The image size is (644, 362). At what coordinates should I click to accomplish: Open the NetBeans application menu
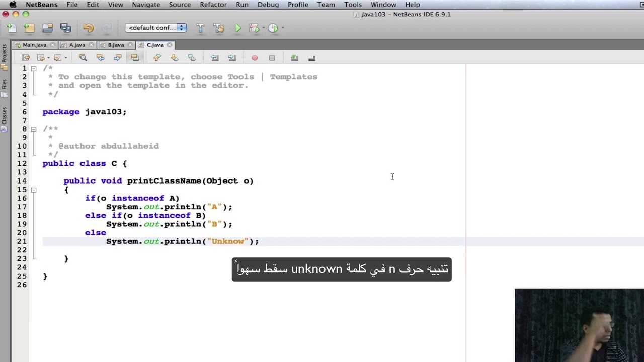(x=42, y=5)
